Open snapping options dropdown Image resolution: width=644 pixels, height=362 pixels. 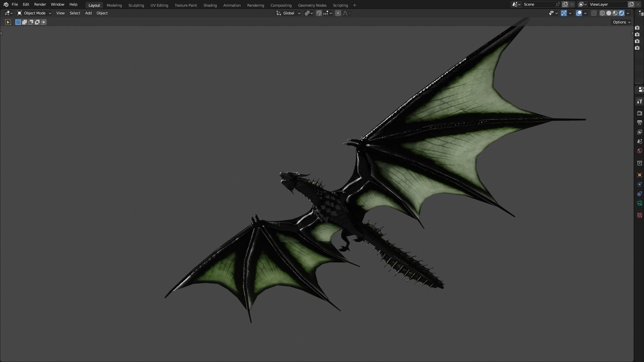coord(328,13)
